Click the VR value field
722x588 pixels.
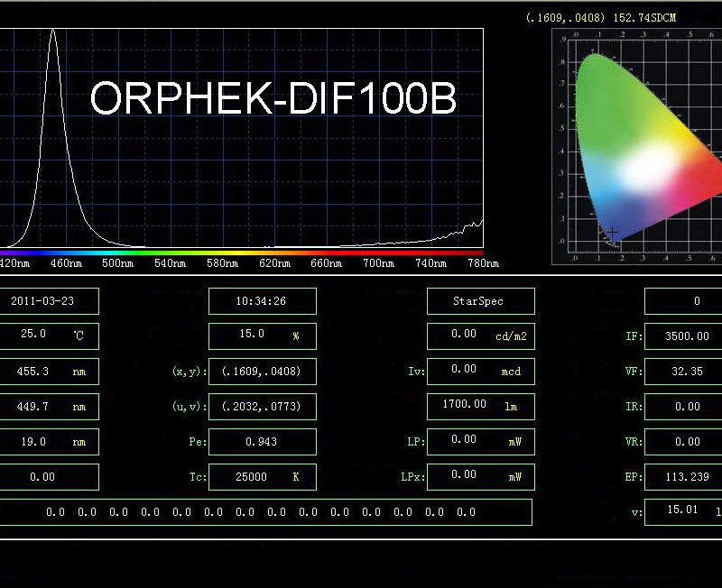coord(683,442)
